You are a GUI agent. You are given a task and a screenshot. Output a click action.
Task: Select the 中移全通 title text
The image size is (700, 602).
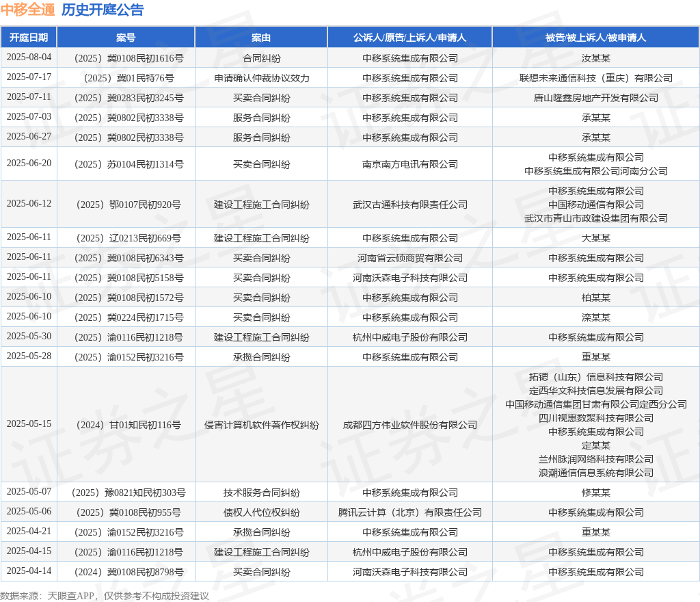[27, 10]
